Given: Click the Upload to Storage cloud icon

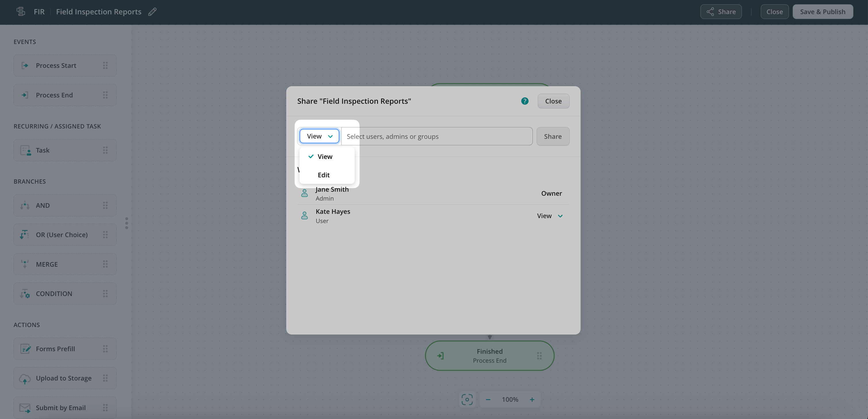Looking at the screenshot, I should tap(25, 378).
